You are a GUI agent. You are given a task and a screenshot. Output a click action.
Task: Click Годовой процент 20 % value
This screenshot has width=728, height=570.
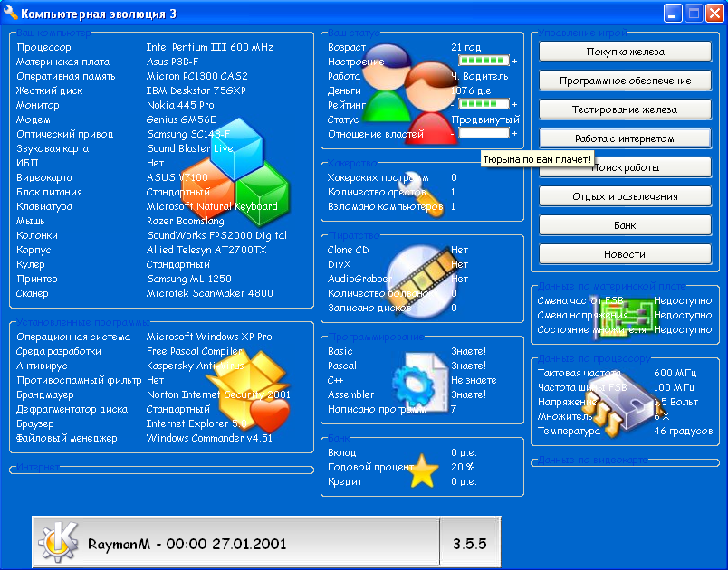[463, 467]
